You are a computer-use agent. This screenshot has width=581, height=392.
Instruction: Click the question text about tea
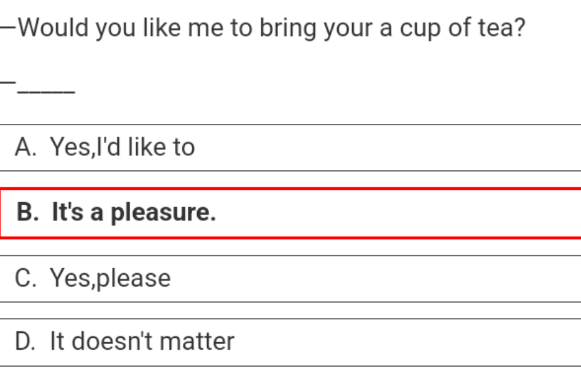(x=271, y=28)
